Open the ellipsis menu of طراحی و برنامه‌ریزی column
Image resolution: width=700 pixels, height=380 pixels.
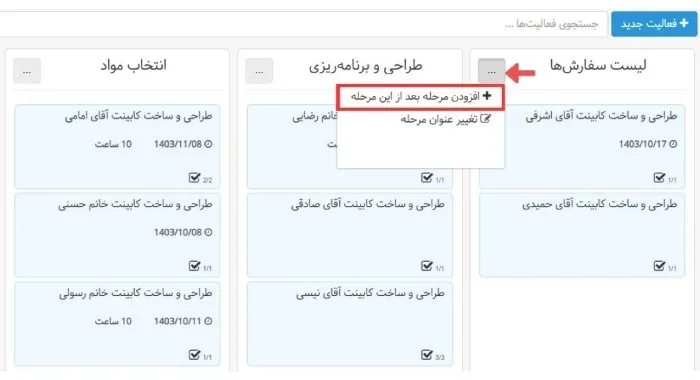click(259, 71)
